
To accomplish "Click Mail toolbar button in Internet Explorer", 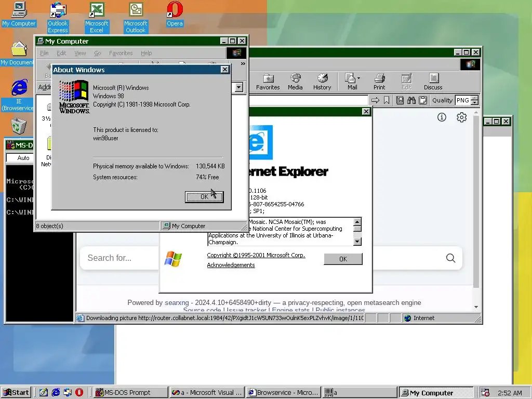I will click(352, 82).
